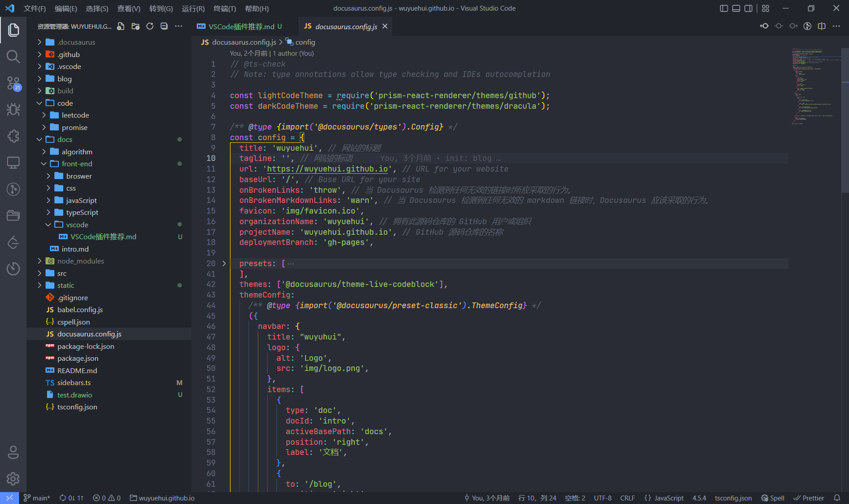Open the 编辑(E) menu
The height and width of the screenshot is (504, 849).
(65, 8)
